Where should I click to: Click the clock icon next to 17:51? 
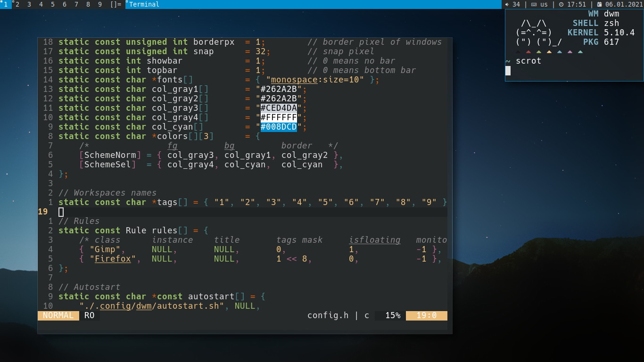(561, 4)
